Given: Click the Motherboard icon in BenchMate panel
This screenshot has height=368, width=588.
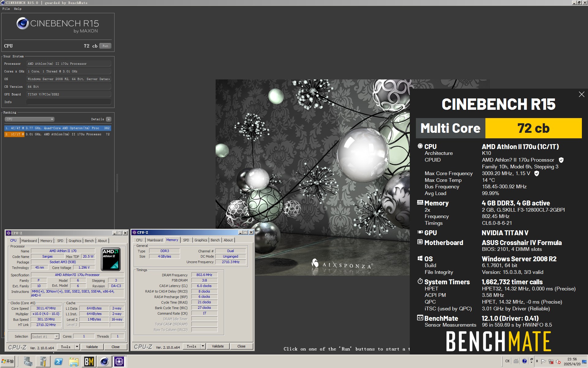Looking at the screenshot, I should click(420, 242).
